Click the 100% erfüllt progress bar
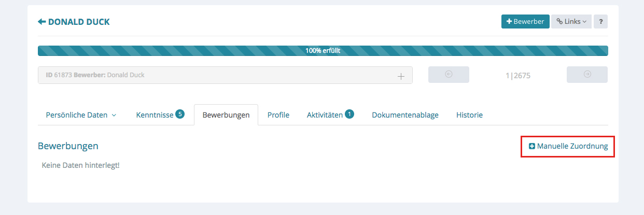644x215 pixels. point(323,51)
